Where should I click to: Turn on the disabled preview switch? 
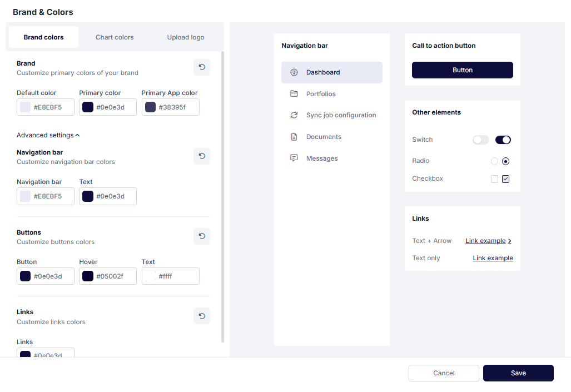coord(481,140)
